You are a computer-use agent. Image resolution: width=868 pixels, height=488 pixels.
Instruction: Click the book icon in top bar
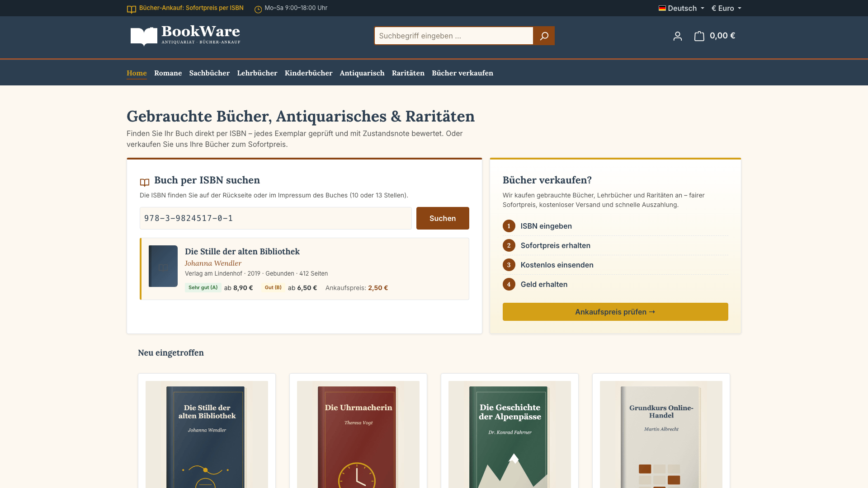pos(132,9)
